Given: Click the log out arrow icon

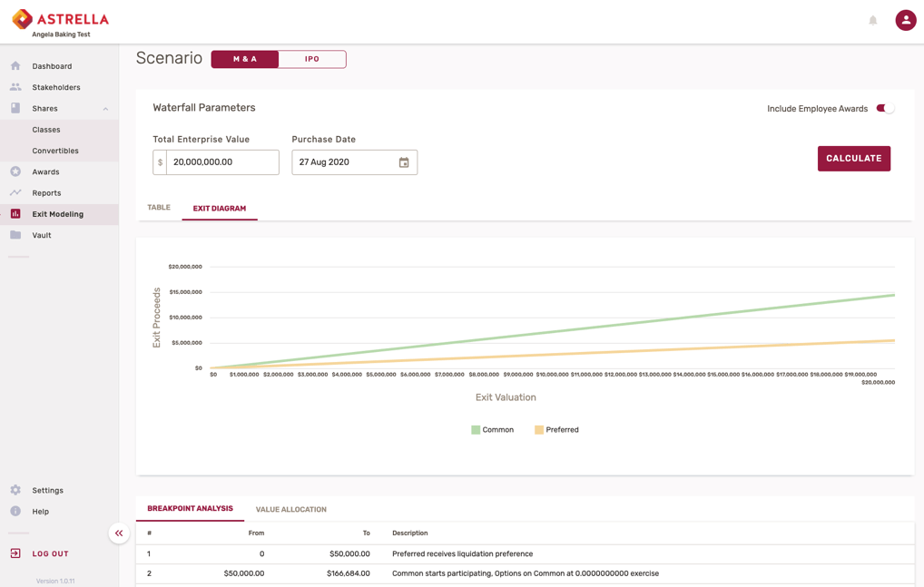Looking at the screenshot, I should coord(15,553).
